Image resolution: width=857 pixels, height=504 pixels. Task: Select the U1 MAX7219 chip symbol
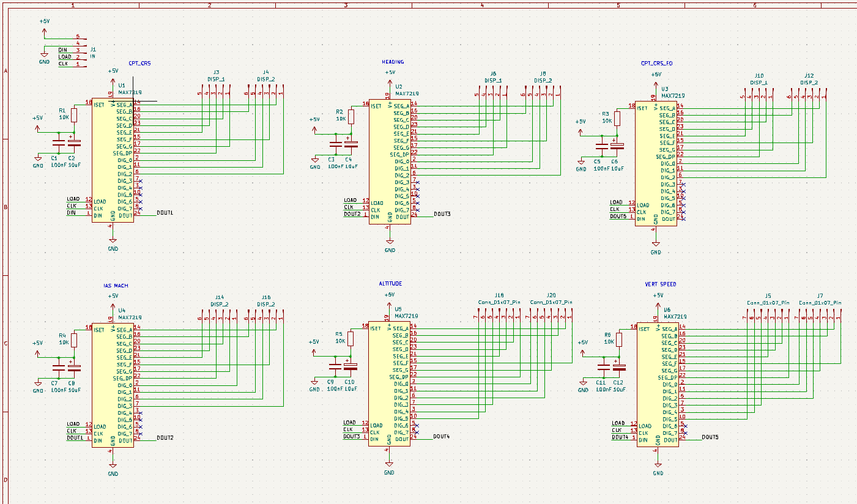(113, 161)
